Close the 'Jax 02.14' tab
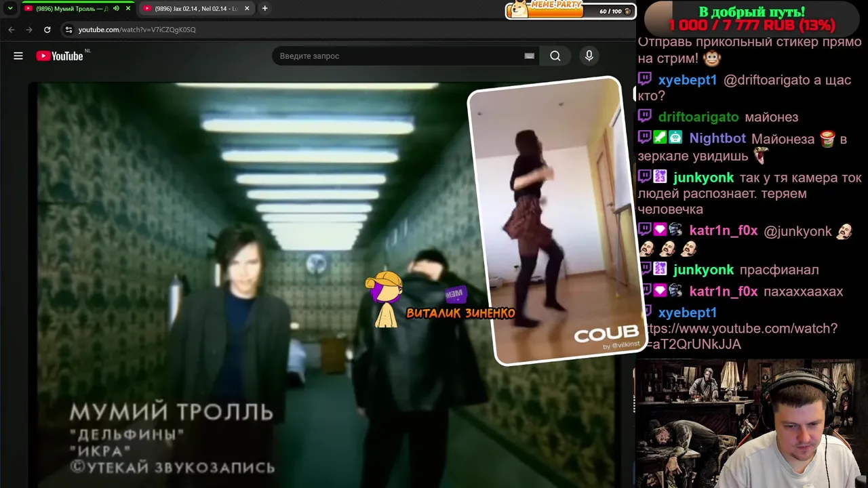Screen dimensions: 868x488 point(247,9)
